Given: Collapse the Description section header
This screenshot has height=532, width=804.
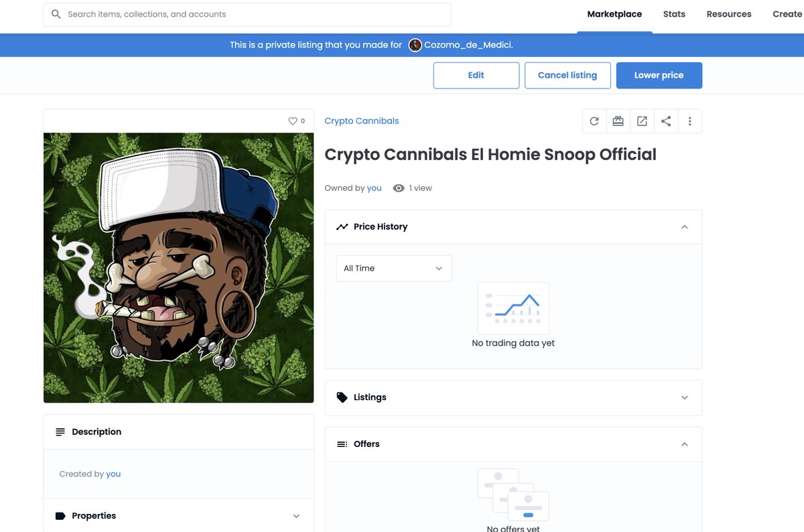Looking at the screenshot, I should (x=178, y=432).
